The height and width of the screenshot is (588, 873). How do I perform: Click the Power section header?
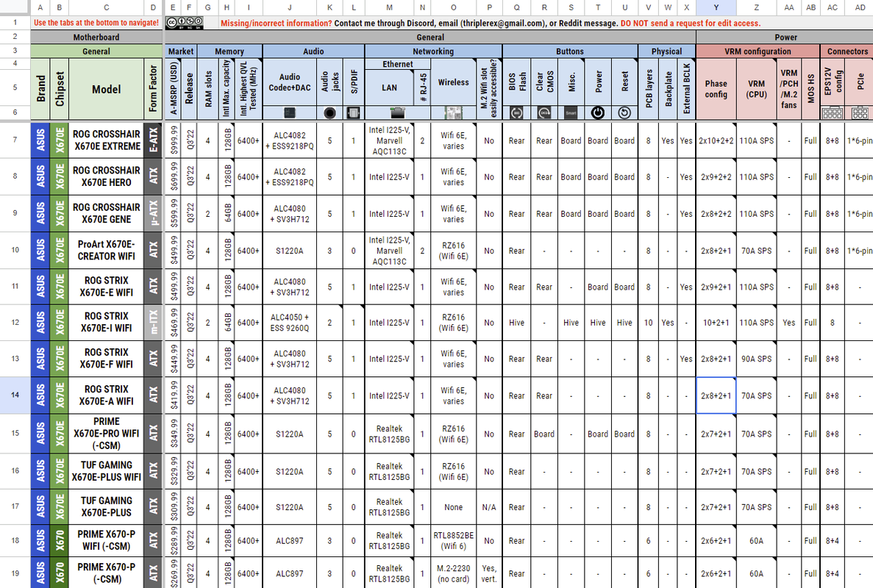tap(785, 37)
